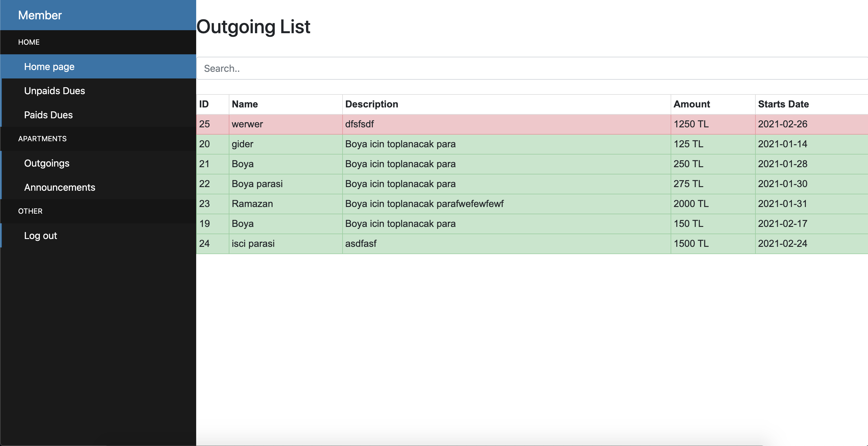868x446 pixels.
Task: Click the 2000 TL amount cell
Action: [691, 203]
